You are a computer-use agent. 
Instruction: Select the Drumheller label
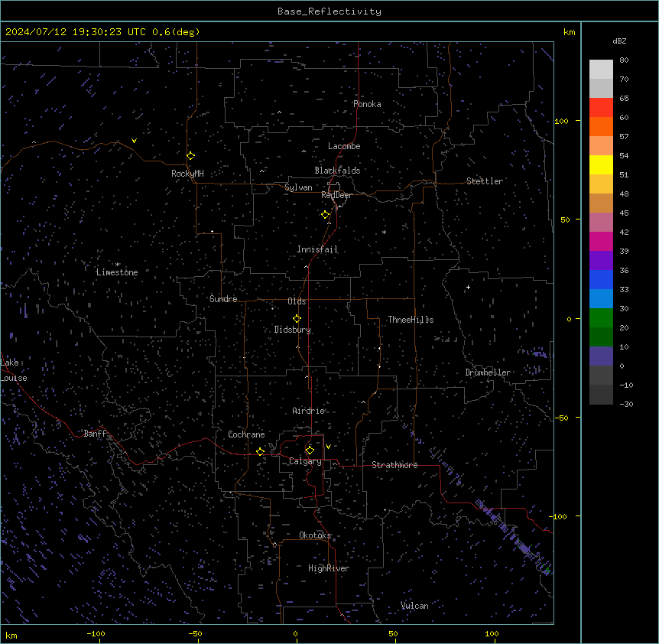[488, 372]
